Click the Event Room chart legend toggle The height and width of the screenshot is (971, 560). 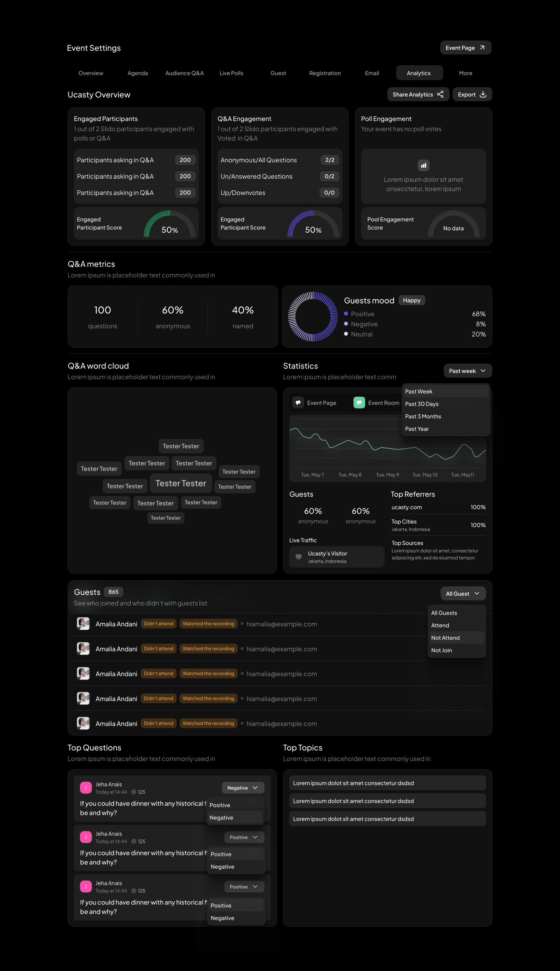coord(376,402)
